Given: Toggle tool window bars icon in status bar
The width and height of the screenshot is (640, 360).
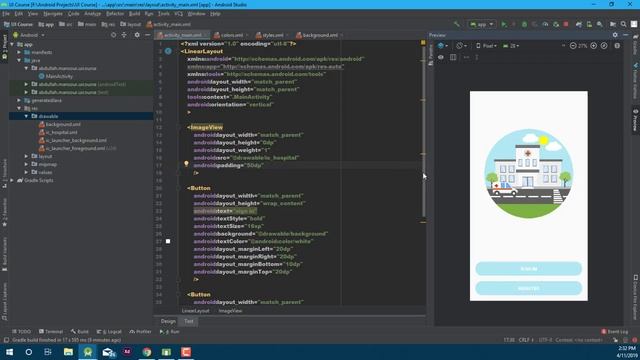Looking at the screenshot, I should (6, 340).
